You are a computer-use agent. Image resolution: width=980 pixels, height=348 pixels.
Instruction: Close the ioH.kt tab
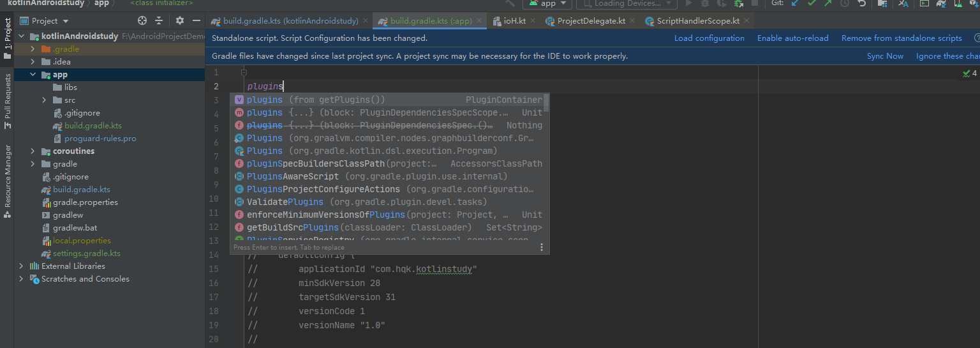point(533,21)
